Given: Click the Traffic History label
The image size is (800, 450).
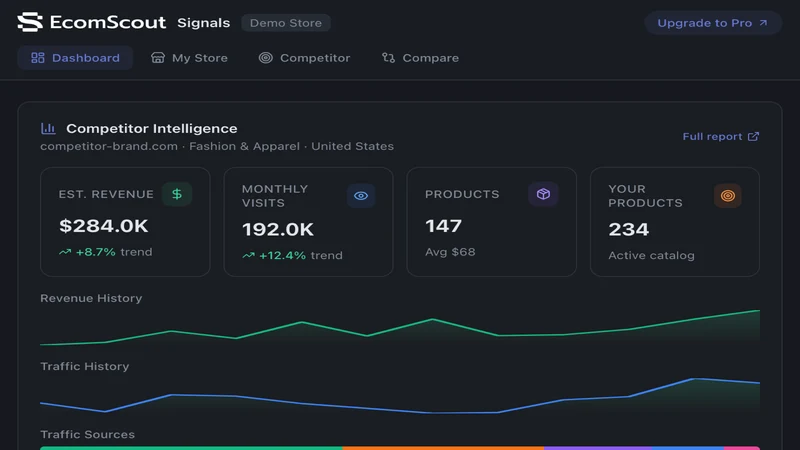Looking at the screenshot, I should click(x=85, y=366).
